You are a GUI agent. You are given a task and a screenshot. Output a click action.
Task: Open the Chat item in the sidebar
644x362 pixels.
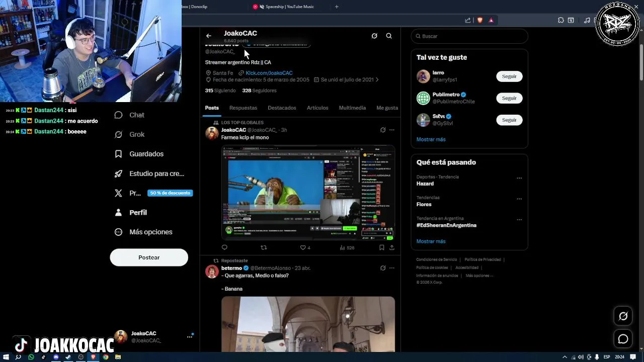(129, 115)
